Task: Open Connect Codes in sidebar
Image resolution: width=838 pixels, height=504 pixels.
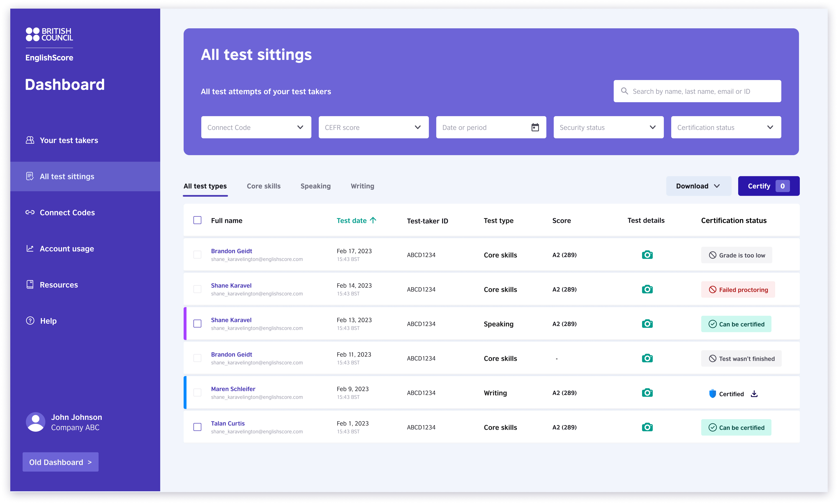Action: 85,212
